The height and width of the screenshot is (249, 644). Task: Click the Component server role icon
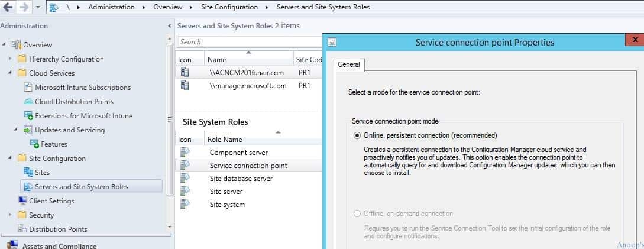pyautogui.click(x=185, y=152)
